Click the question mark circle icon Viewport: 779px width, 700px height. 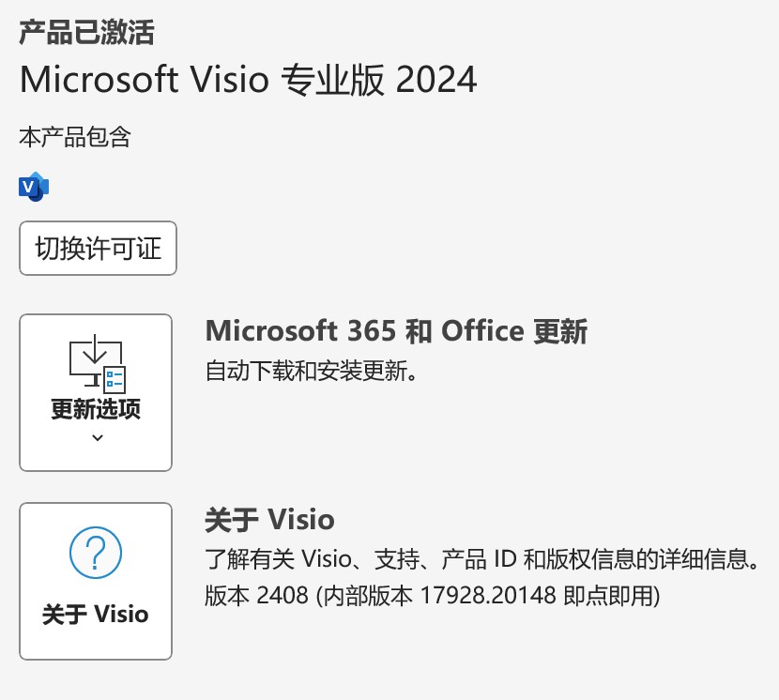96,554
